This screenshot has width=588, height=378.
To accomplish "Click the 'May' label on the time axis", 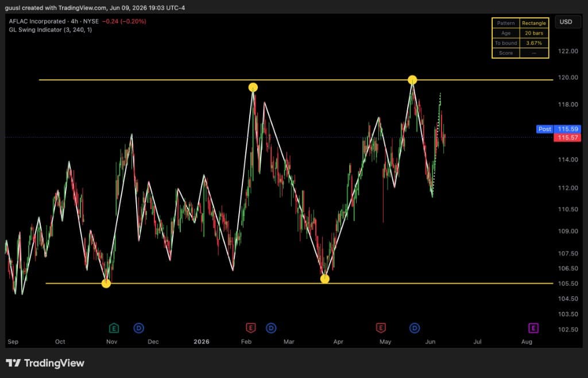I will (385, 342).
